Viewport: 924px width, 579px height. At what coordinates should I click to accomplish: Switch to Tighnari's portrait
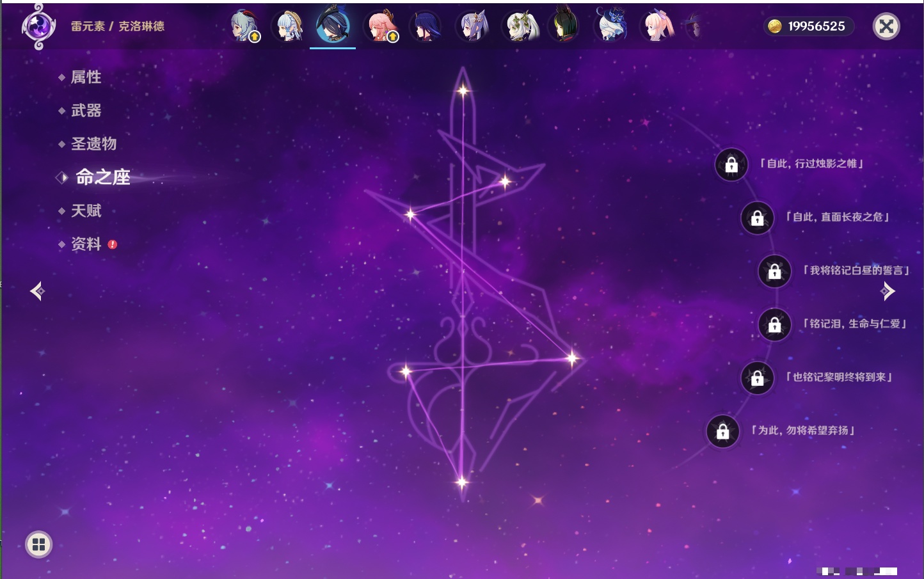[x=564, y=26]
